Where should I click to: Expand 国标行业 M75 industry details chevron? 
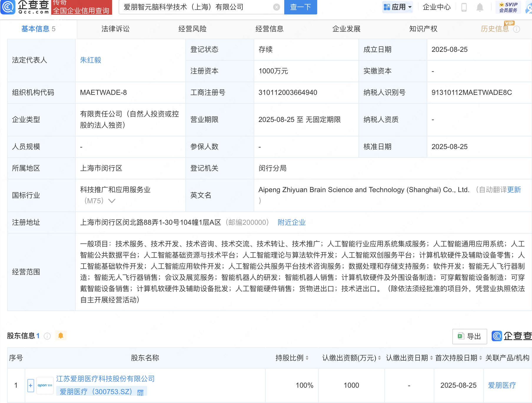point(112,201)
